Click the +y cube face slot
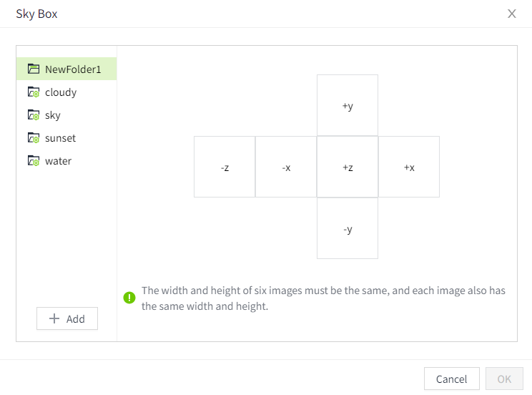 pos(348,105)
